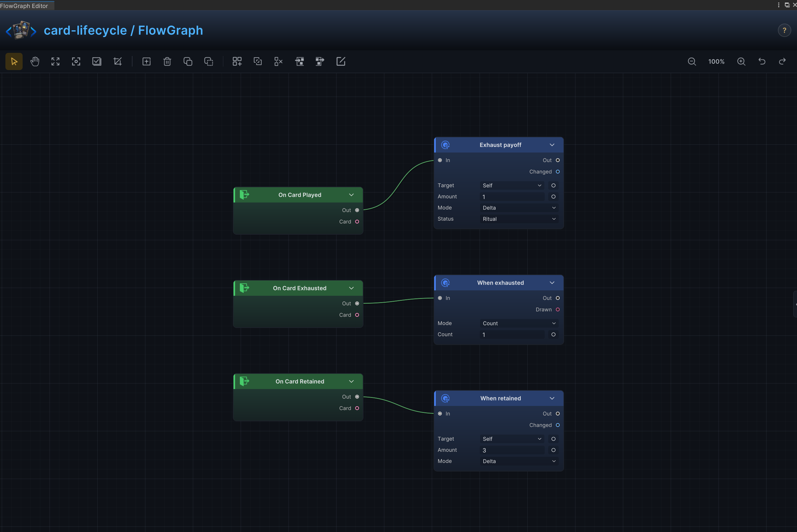The height and width of the screenshot is (532, 797).
Task: Click the focus on selection icon
Action: pyautogui.click(x=76, y=61)
